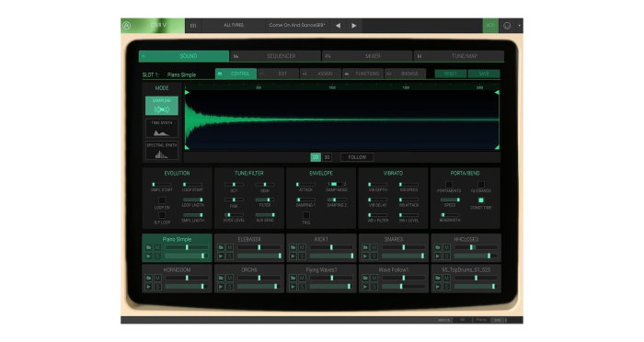644x342 pixels.
Task: Play the Piano Simple slot
Action: [x=149, y=256]
